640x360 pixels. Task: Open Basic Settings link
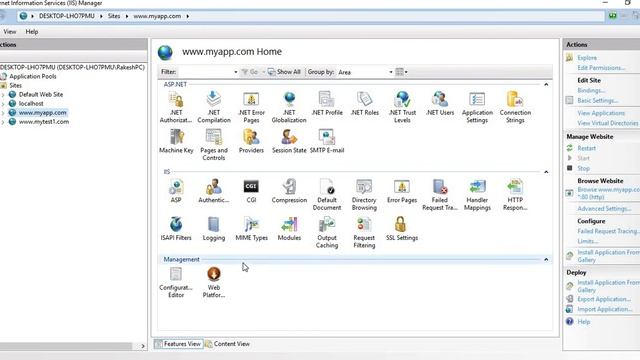(x=598, y=100)
